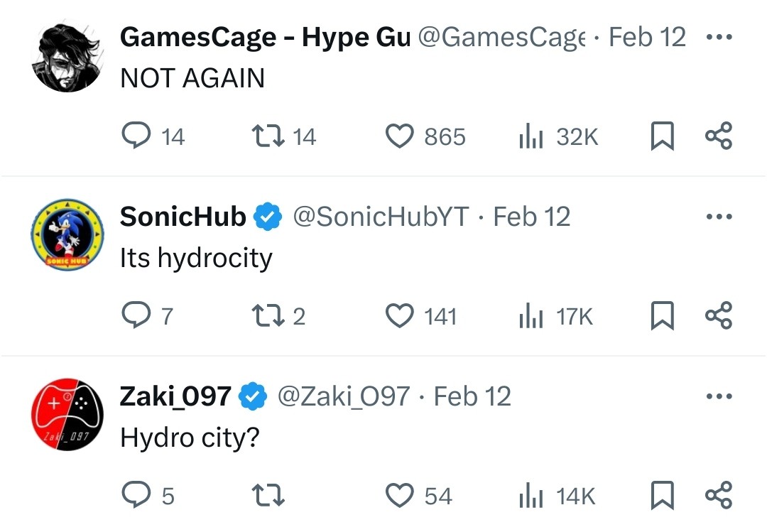The height and width of the screenshot is (532, 767).
Task: Open more options for SonicHub tweet
Action: [718, 217]
